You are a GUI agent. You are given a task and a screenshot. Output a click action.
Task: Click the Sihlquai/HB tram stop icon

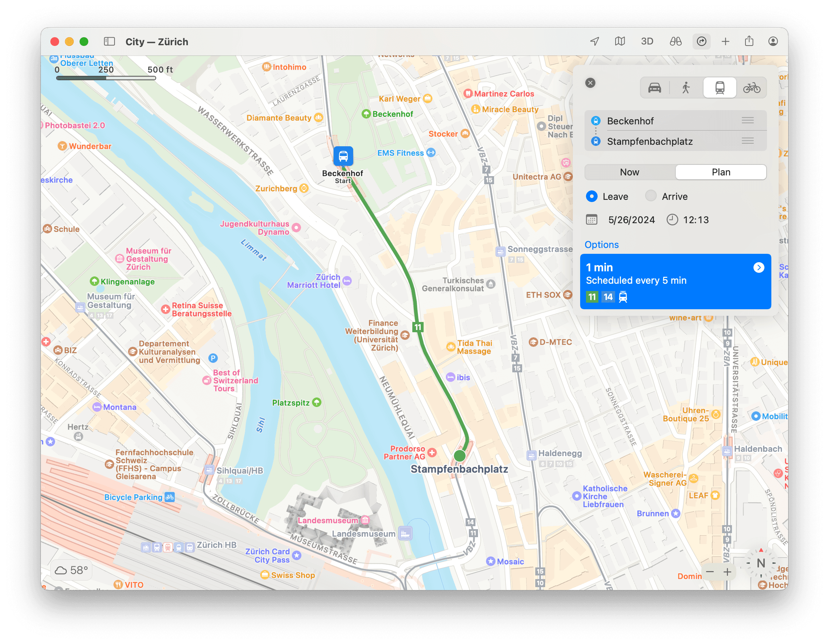209,470
